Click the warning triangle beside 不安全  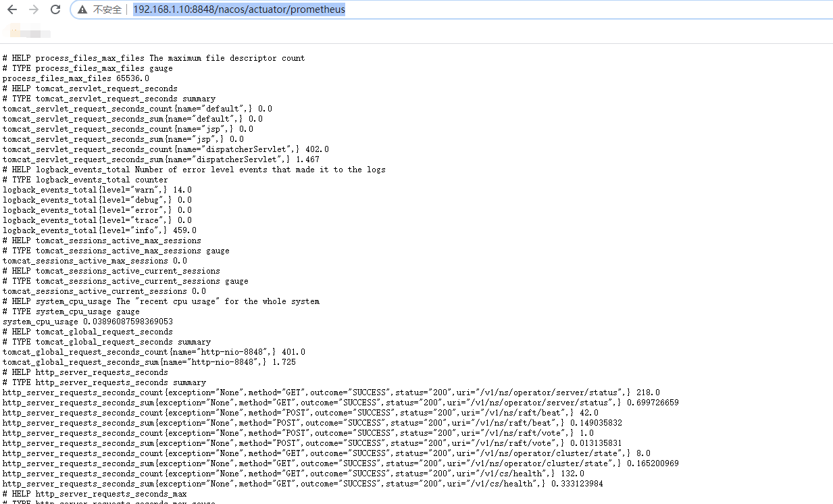[82, 9]
